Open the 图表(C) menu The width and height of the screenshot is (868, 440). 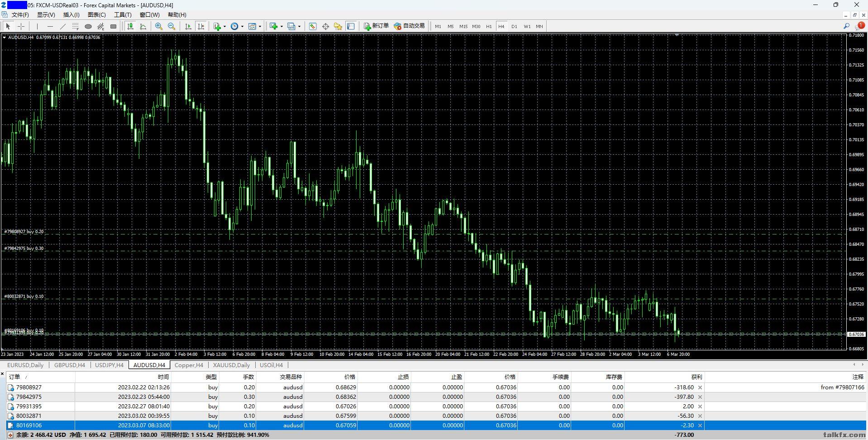(97, 15)
